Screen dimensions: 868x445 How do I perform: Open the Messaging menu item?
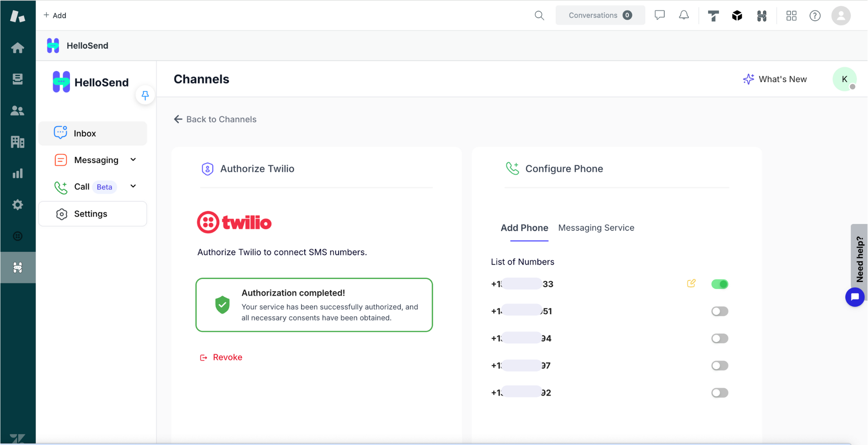pos(96,160)
